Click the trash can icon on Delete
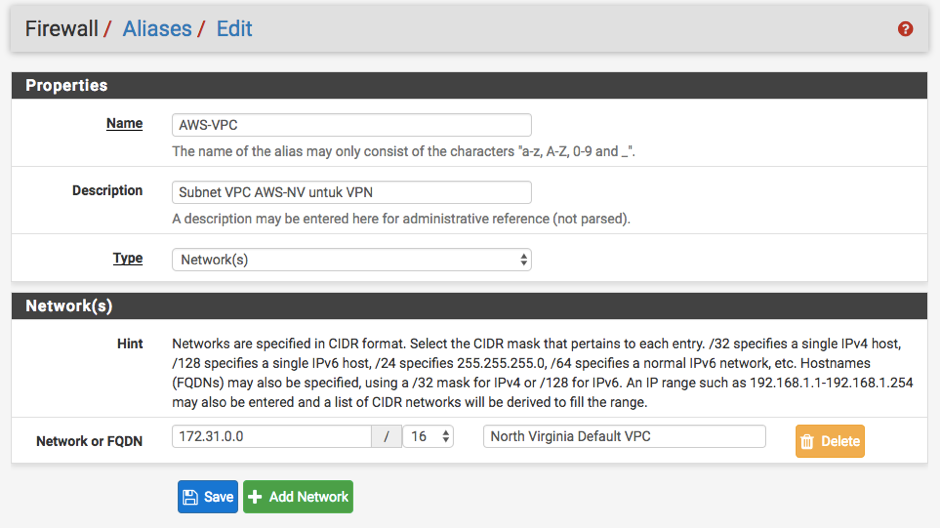Viewport: 940px width, 528px height. 808,442
